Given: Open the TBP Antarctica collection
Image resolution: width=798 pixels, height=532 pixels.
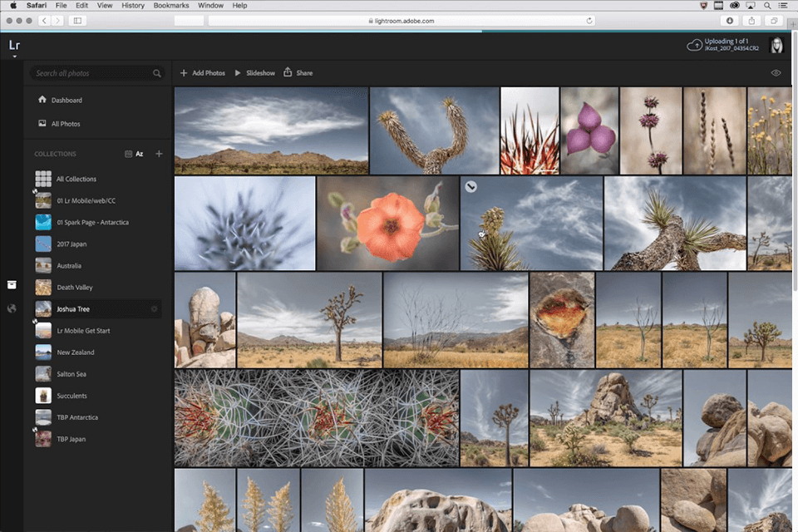Looking at the screenshot, I should [66, 417].
